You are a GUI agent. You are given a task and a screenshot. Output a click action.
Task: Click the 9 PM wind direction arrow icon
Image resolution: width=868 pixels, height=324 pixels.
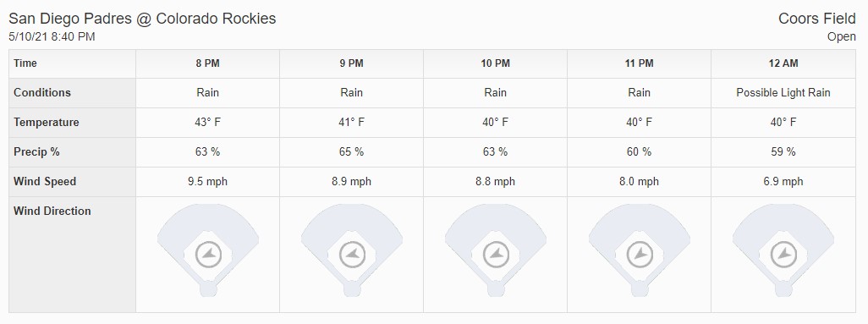pos(352,255)
